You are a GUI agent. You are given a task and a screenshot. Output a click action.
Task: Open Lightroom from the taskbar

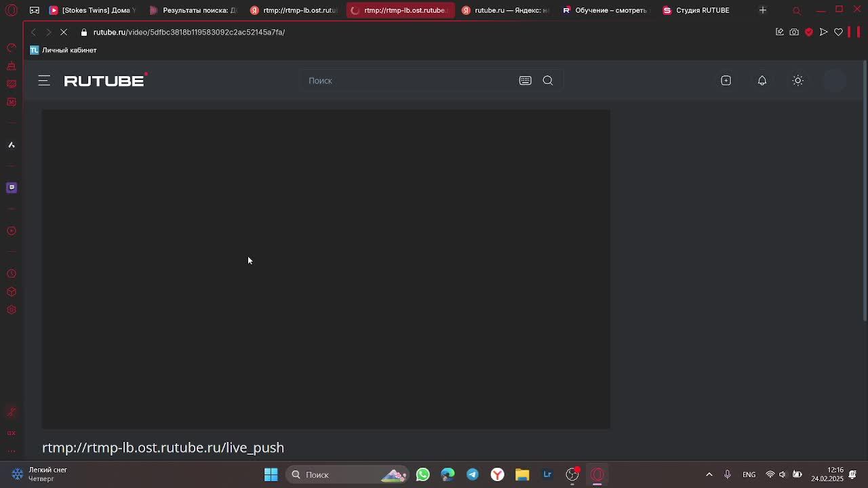pos(547,474)
